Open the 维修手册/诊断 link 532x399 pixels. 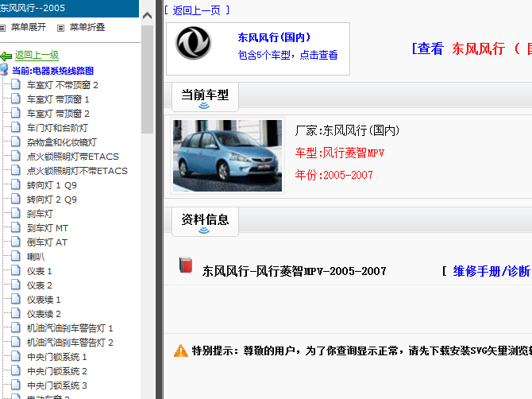492,271
